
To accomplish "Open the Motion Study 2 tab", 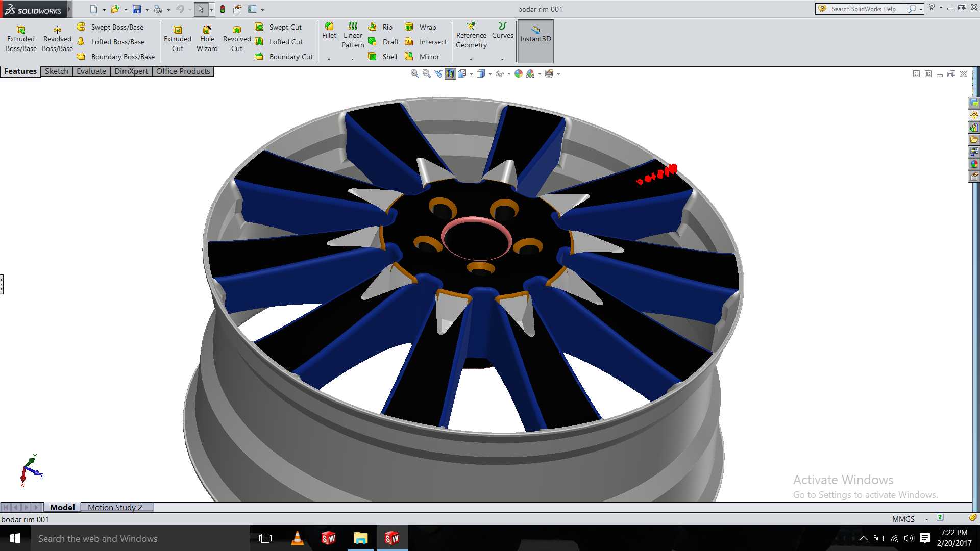I will (115, 507).
